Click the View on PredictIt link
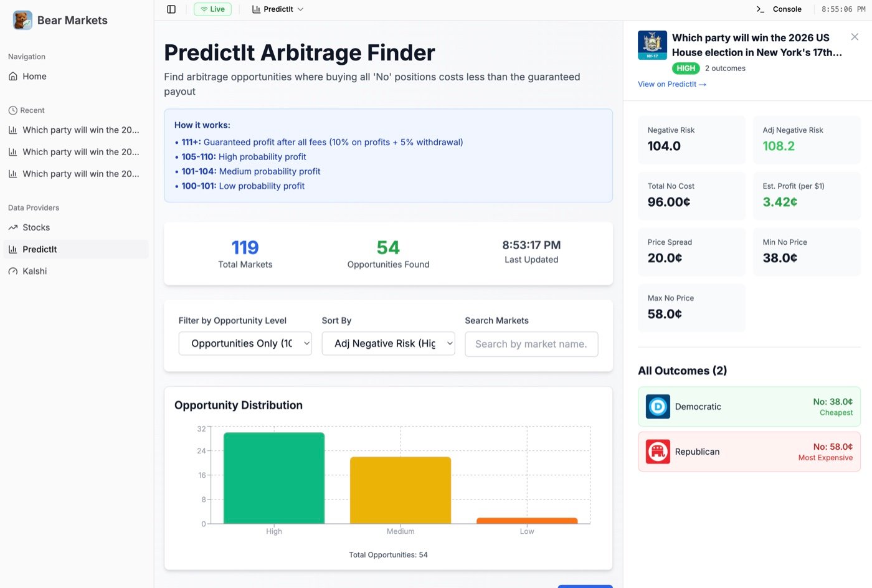872x588 pixels. (x=672, y=83)
